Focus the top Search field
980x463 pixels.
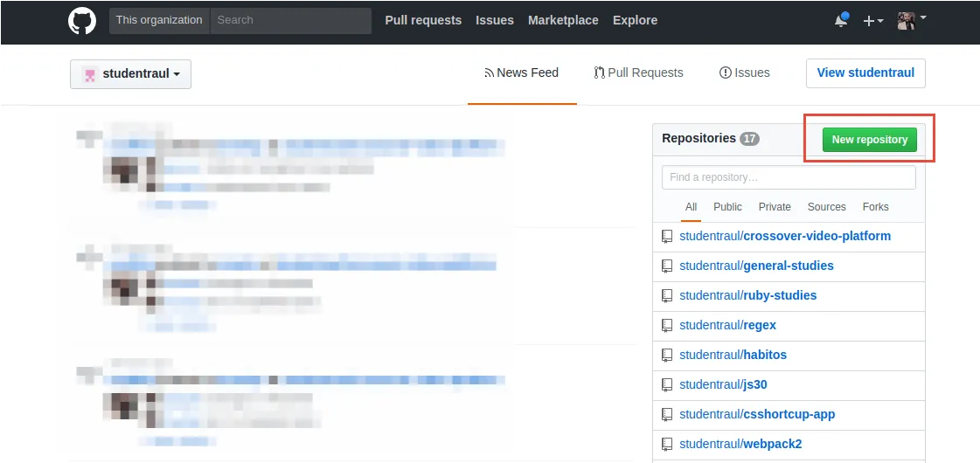(x=290, y=20)
